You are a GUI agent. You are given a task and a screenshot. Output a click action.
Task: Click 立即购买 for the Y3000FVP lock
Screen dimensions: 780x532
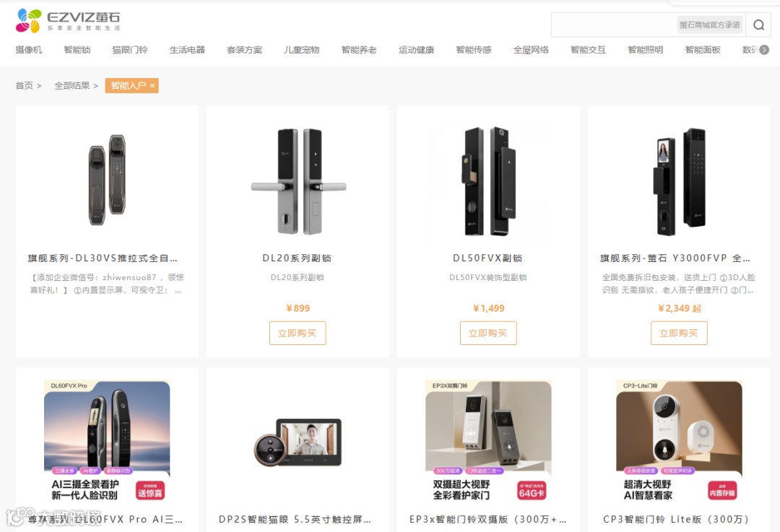679,333
